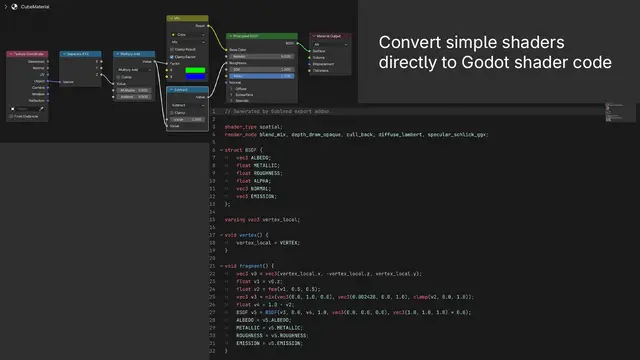Click the 'float ROUGHNESS;' struct line
640x360 pixels.
pyautogui.click(x=259, y=173)
